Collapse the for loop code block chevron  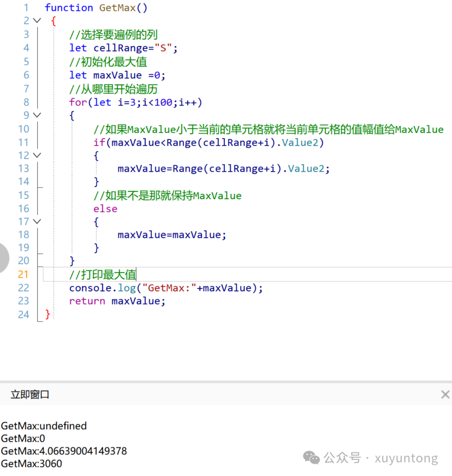(36, 115)
